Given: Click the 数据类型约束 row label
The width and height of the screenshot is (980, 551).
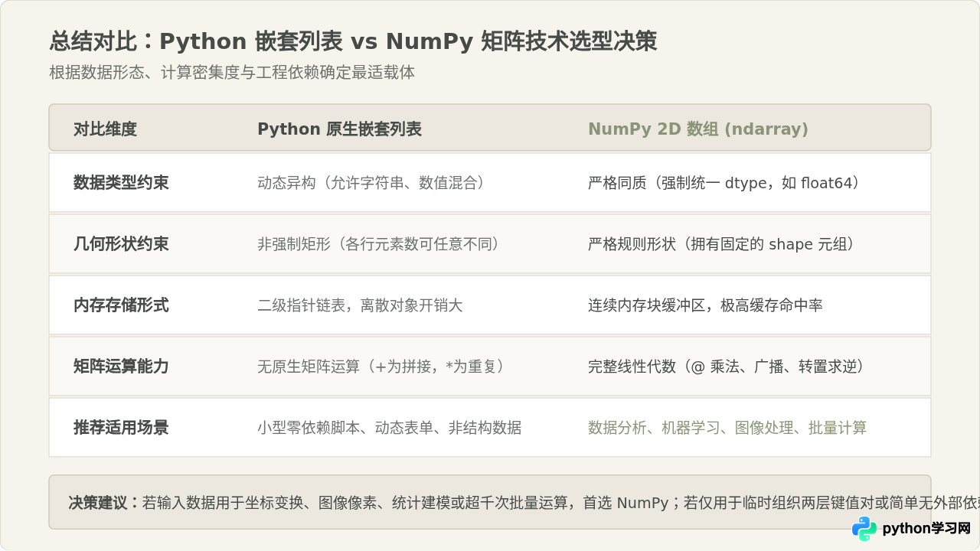Looking at the screenshot, I should click(x=121, y=182).
